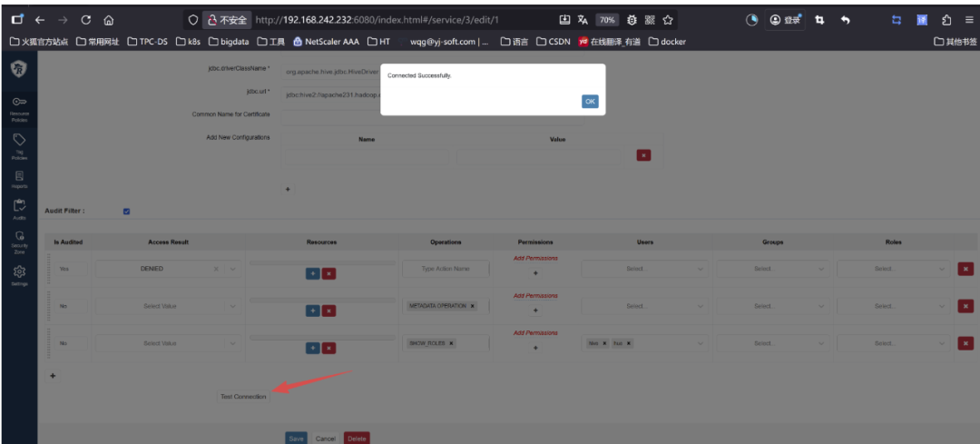Open Reports in the sidebar
Viewport: 980px width, 444px height.
tap(19, 180)
